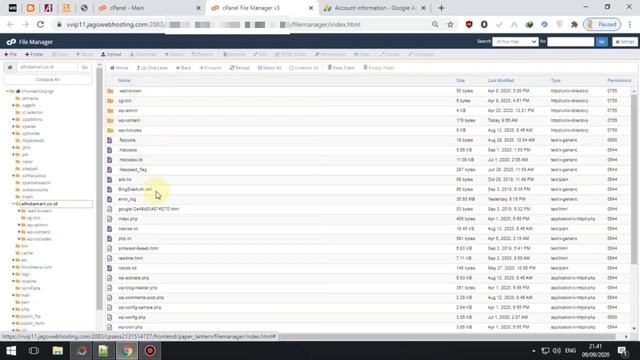Open the HTML Editor tool
Viewport: 640px width, 360px height.
291,54
